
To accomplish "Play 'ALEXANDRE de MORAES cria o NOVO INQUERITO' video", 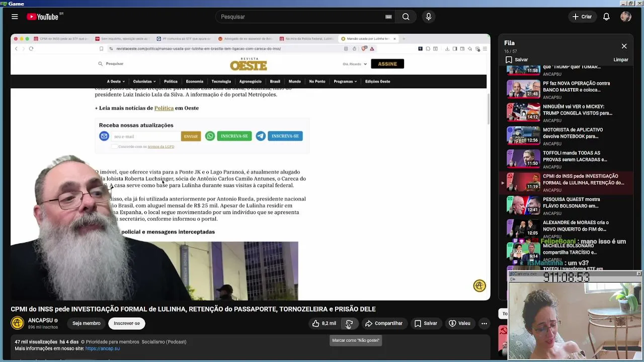I will (567, 228).
